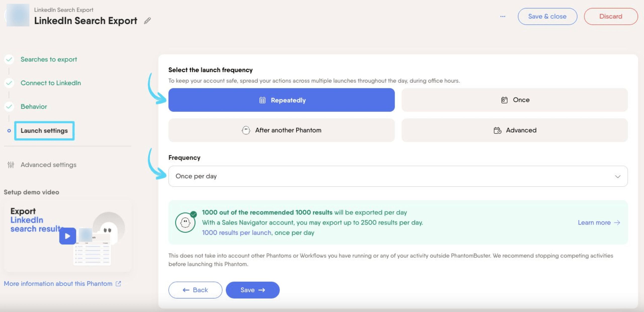Select the Repeatedly launch frequency option

(x=281, y=100)
